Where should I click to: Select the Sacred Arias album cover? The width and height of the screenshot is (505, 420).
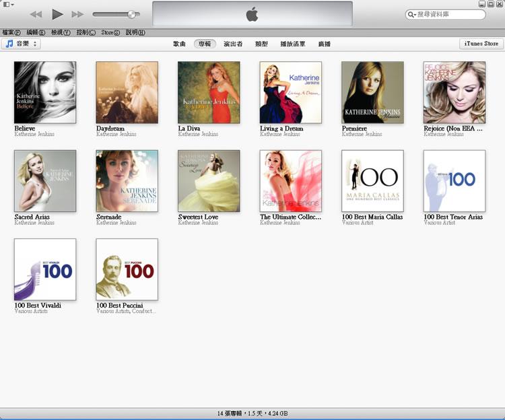coord(45,181)
